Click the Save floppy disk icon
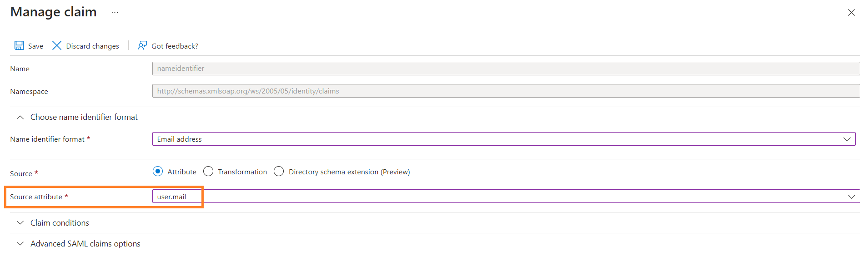The image size is (868, 271). pyautogui.click(x=19, y=45)
